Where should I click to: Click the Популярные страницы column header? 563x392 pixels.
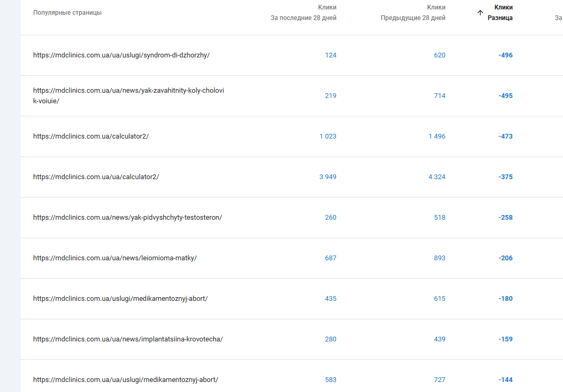point(67,13)
